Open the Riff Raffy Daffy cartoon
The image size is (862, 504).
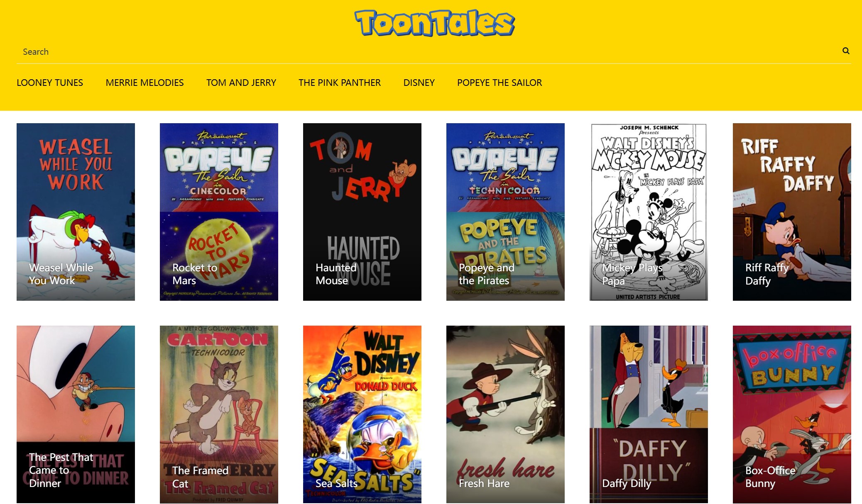pos(792,212)
